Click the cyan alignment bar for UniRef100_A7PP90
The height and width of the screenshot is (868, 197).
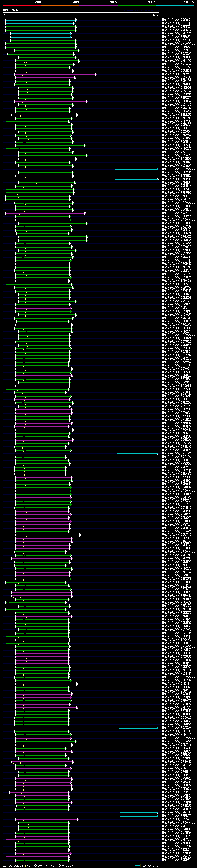click(x=136, y=179)
